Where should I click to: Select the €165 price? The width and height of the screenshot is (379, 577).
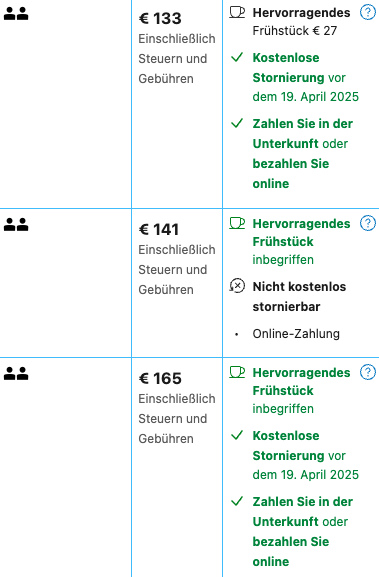click(x=160, y=379)
